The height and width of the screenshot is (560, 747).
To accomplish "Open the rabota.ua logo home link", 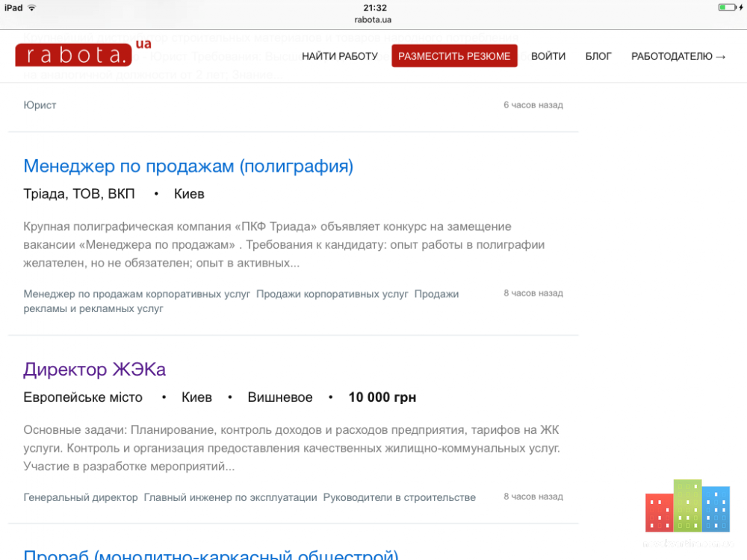I will click(83, 53).
